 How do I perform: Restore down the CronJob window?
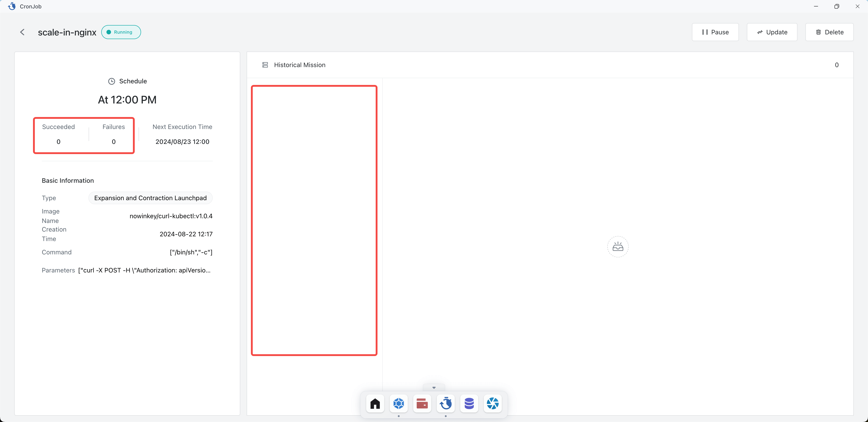836,6
